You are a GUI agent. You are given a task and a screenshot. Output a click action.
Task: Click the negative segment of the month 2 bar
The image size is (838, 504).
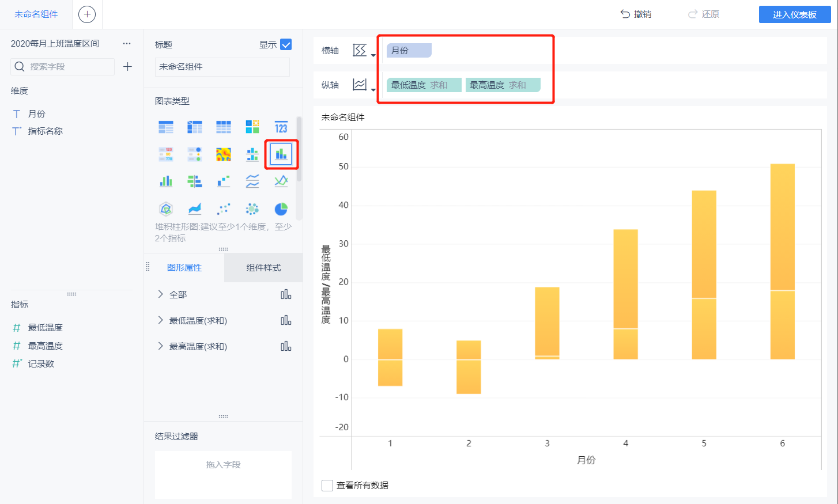469,377
